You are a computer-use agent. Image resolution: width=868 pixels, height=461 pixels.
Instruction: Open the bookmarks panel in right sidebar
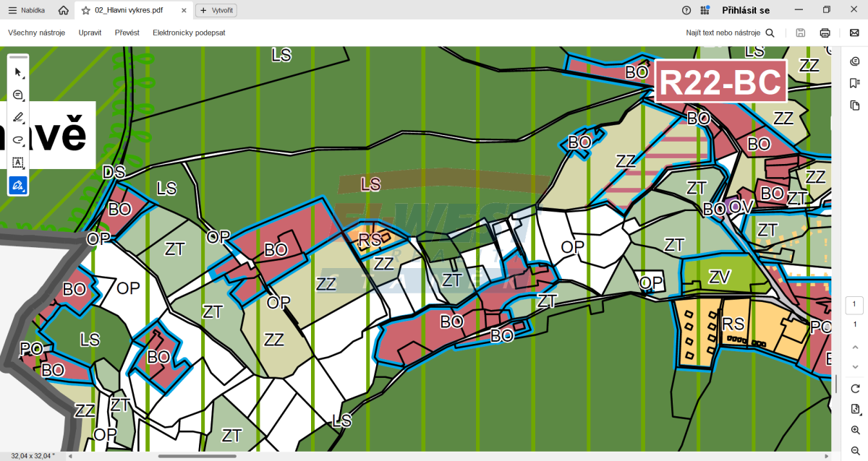click(855, 83)
